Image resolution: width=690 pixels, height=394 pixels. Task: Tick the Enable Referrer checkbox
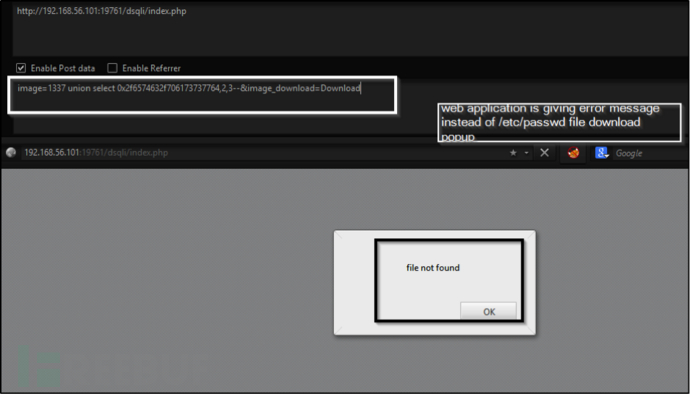pos(113,68)
